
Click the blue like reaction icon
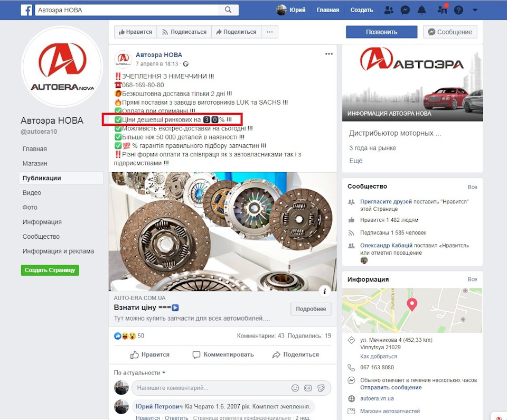(118, 336)
